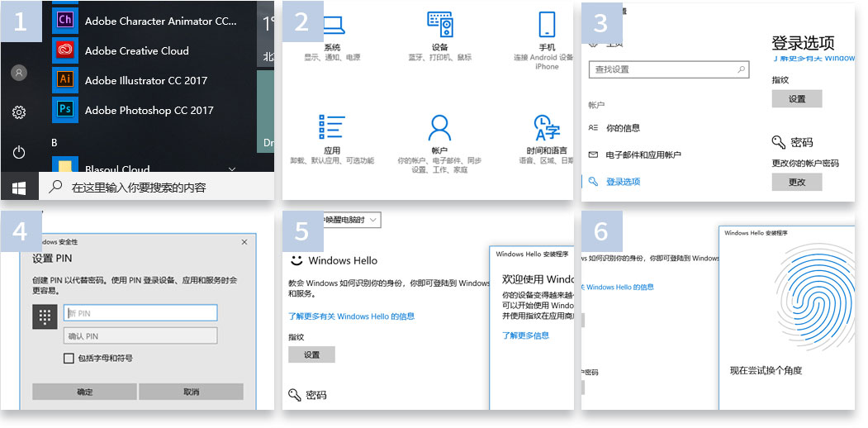868x428 pixels.
Task: Click the Blasoul Cloud folder icon
Action: coord(64,166)
